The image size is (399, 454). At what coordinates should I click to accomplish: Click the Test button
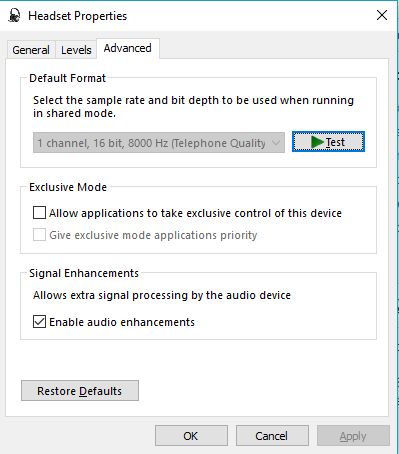(x=328, y=142)
